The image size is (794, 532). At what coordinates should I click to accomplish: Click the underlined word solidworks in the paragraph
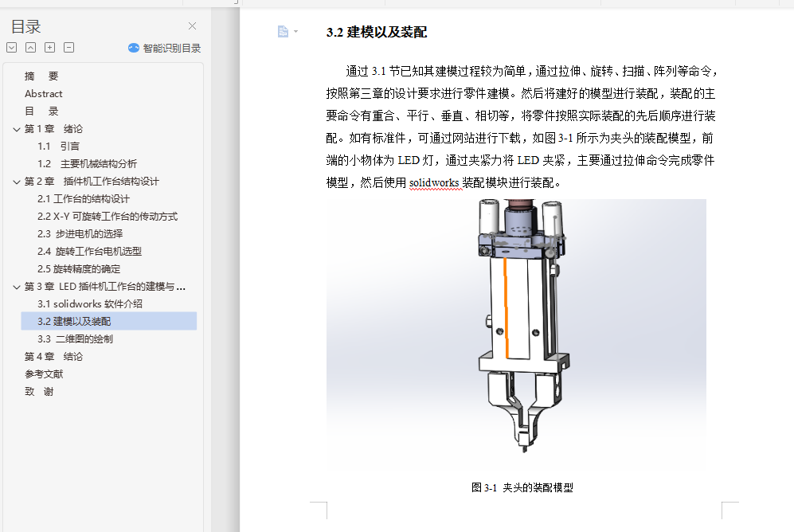[434, 182]
